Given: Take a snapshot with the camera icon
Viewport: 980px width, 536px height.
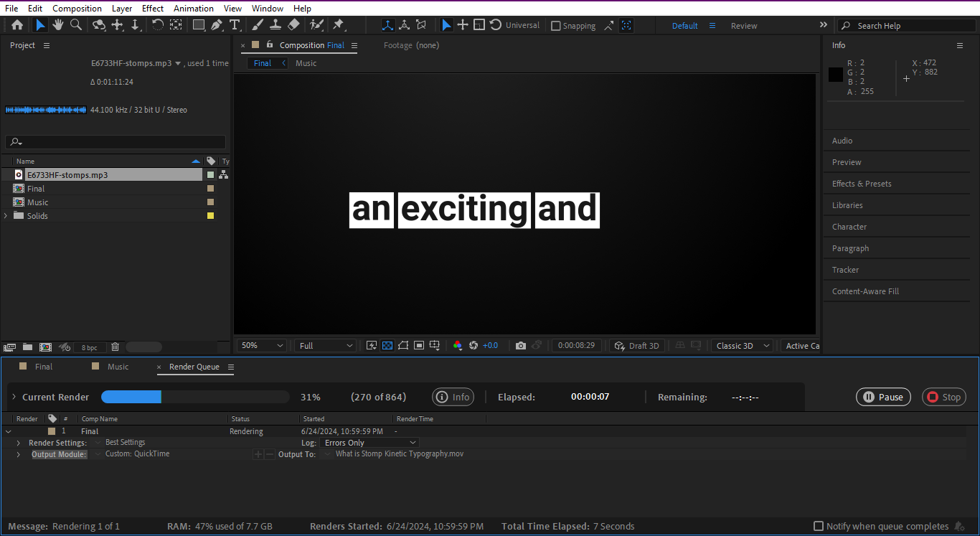Looking at the screenshot, I should tap(521, 346).
